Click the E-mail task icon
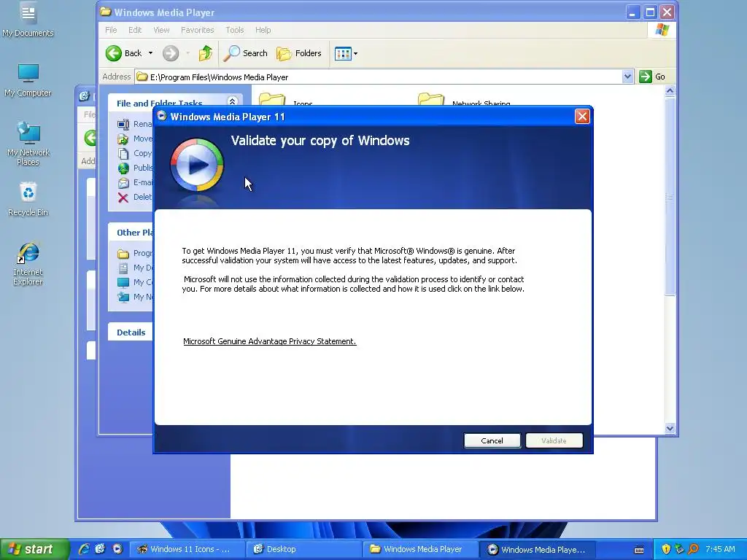 (x=123, y=183)
